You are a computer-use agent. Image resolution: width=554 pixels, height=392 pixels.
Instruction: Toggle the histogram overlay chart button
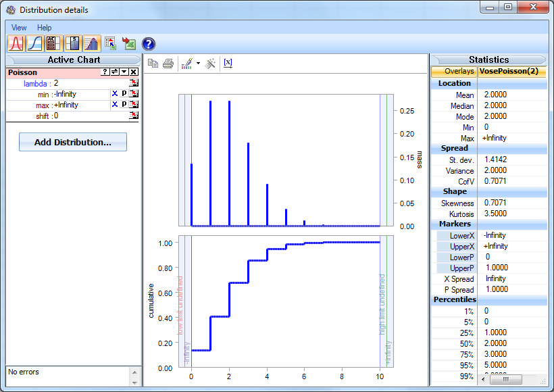[x=92, y=43]
